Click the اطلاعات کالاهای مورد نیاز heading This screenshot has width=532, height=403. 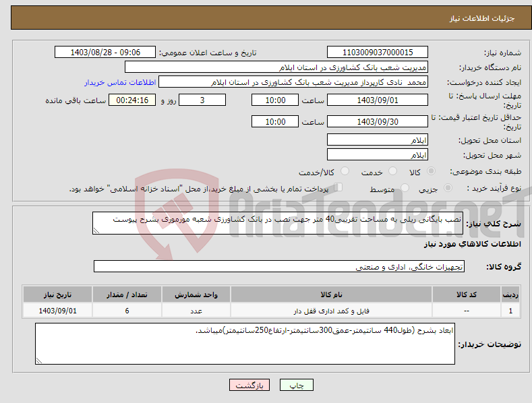coord(472,244)
